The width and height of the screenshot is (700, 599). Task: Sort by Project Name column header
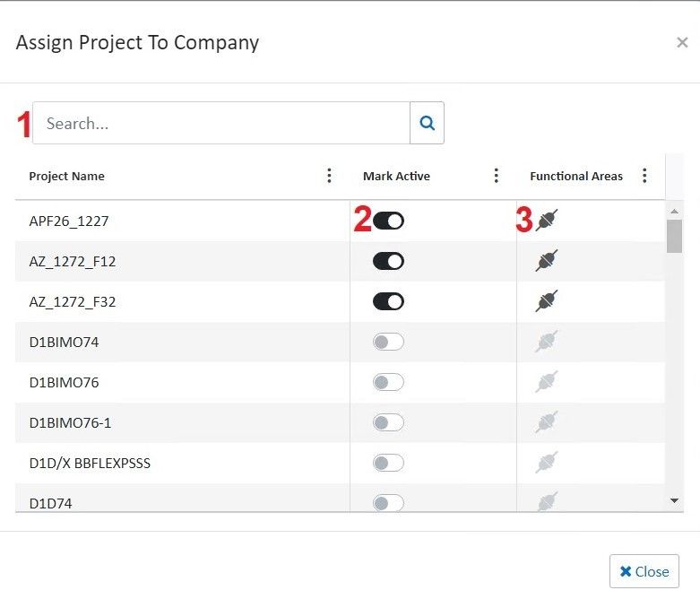click(66, 177)
